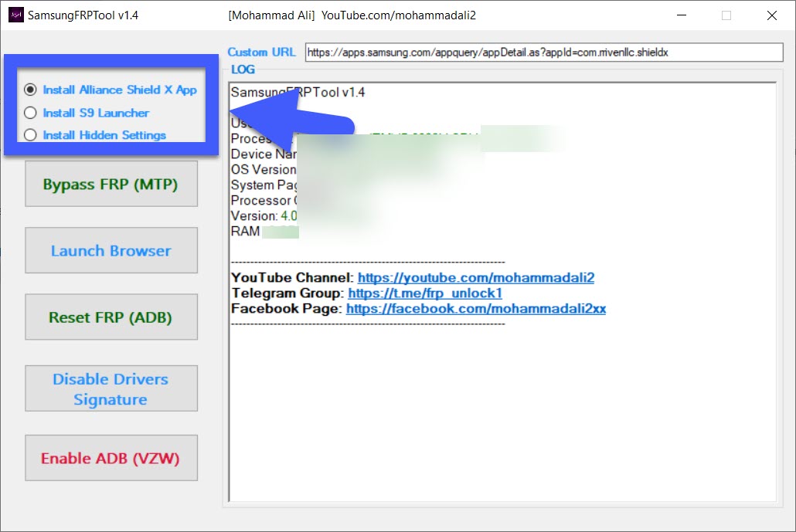Click the Facebook Page label in log
Screen dimensions: 796x532
[286, 308]
